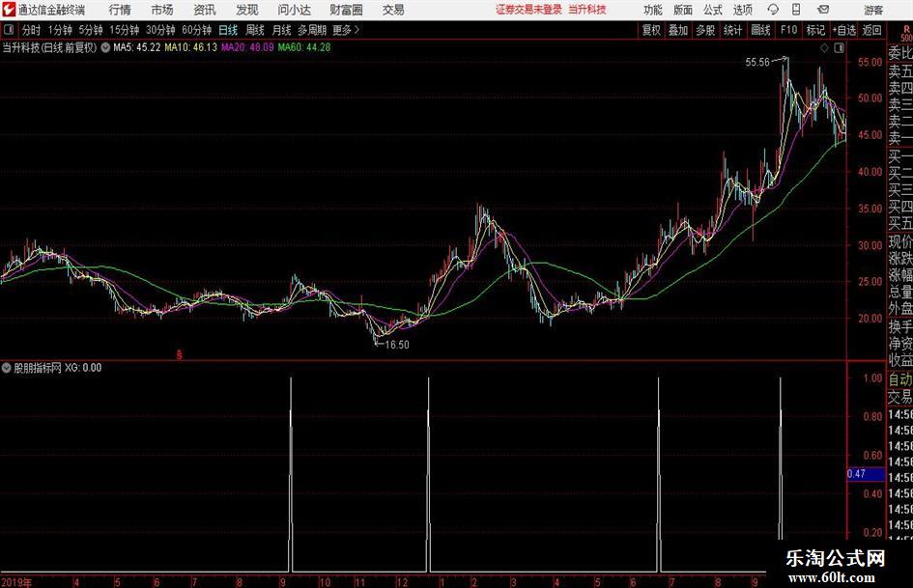Image resolution: width=913 pixels, height=588 pixels.
Task: Click the 通达信 red logo icon
Action: tap(9, 10)
